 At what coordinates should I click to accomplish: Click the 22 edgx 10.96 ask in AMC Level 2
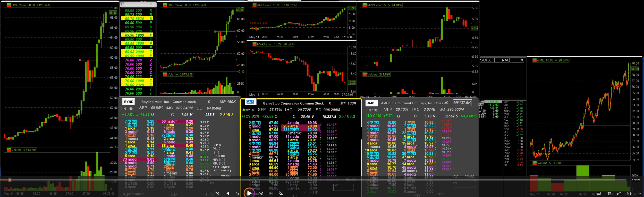418,133
